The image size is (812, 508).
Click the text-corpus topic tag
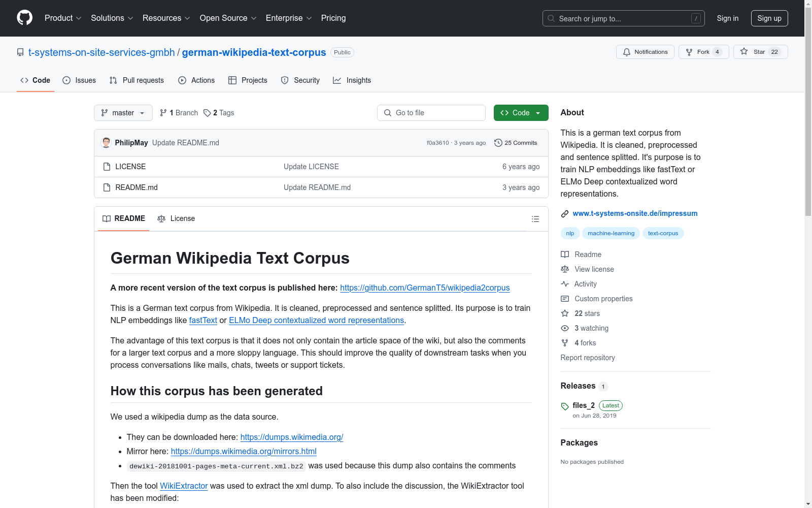coord(663,233)
